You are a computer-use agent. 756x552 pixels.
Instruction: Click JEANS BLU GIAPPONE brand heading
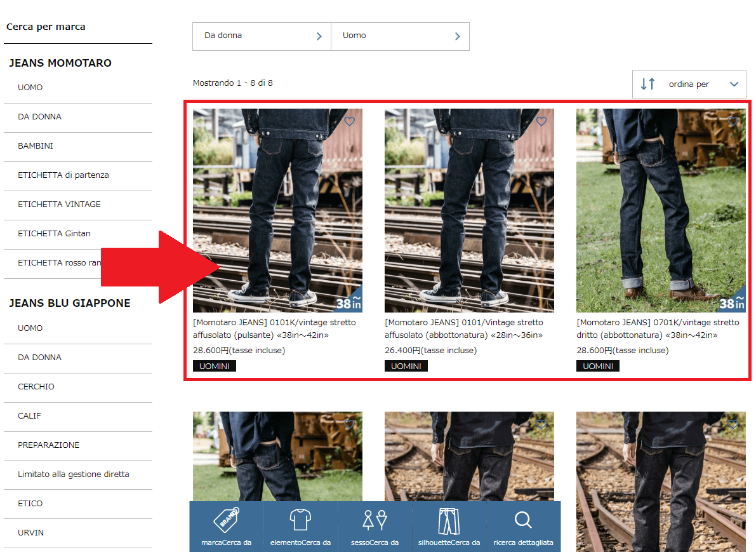69,303
